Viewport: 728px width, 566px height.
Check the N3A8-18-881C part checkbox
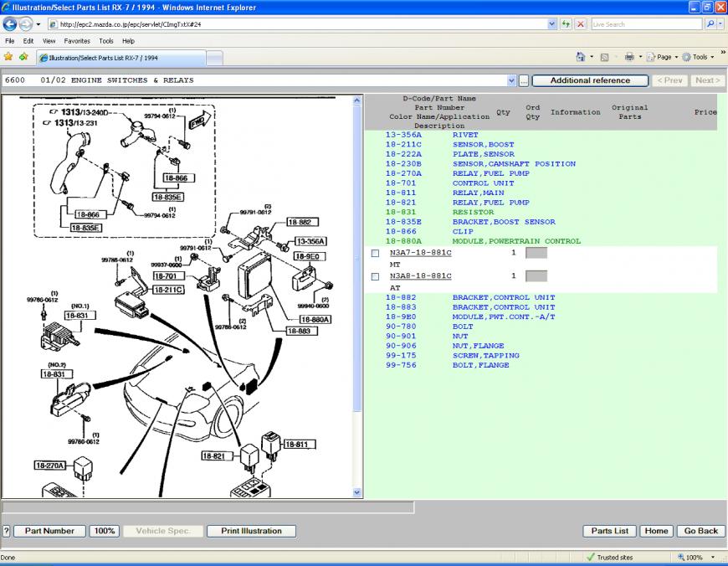pos(375,276)
